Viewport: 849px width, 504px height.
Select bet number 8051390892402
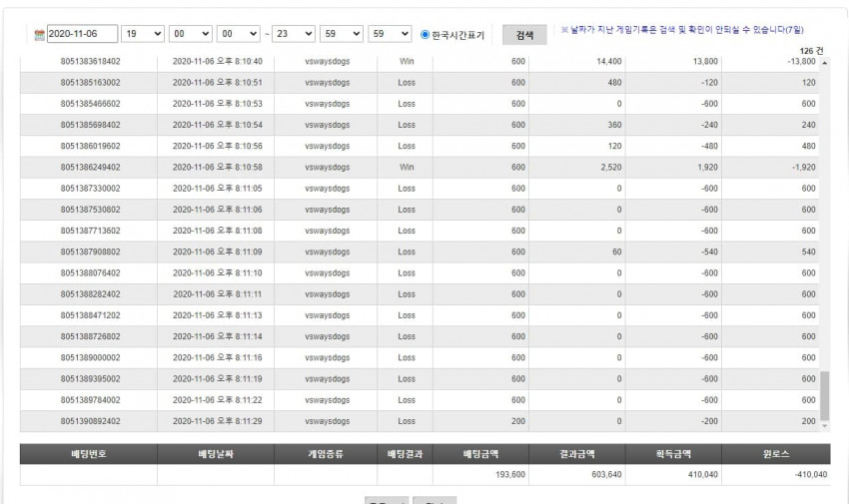tap(91, 421)
